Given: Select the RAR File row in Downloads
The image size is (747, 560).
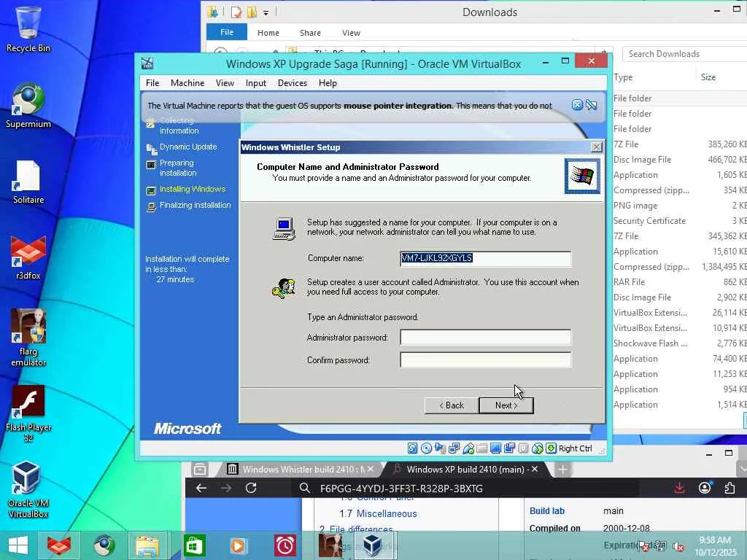Looking at the screenshot, I should pos(680,282).
